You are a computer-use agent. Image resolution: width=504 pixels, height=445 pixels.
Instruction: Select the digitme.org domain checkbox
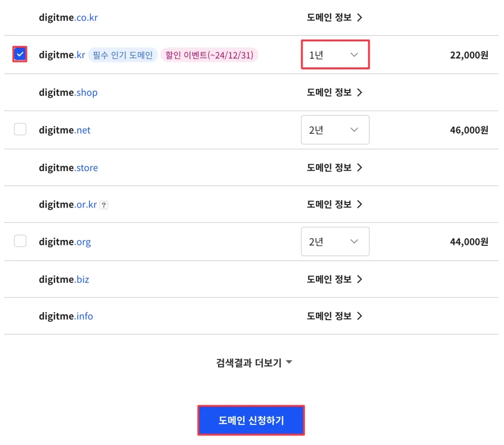20,241
